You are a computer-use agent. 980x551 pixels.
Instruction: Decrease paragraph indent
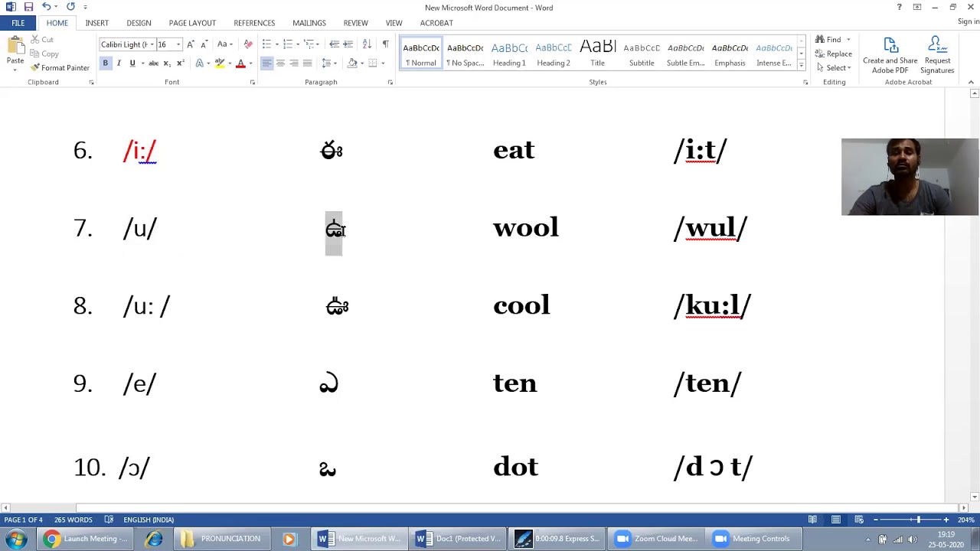click(x=334, y=44)
